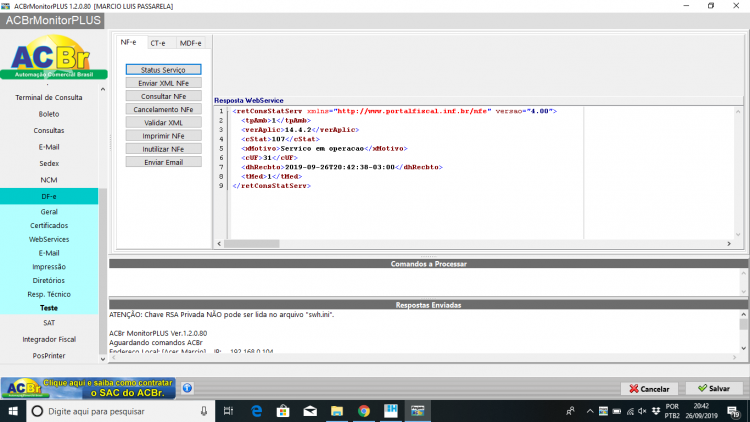Switch to the CT-e tab
Screen dimensions: 750x422
pos(158,43)
